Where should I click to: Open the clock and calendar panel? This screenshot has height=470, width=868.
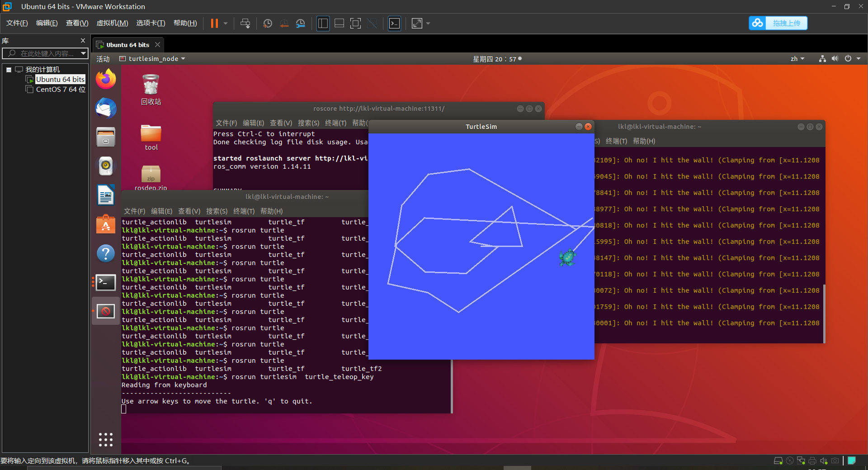point(497,59)
